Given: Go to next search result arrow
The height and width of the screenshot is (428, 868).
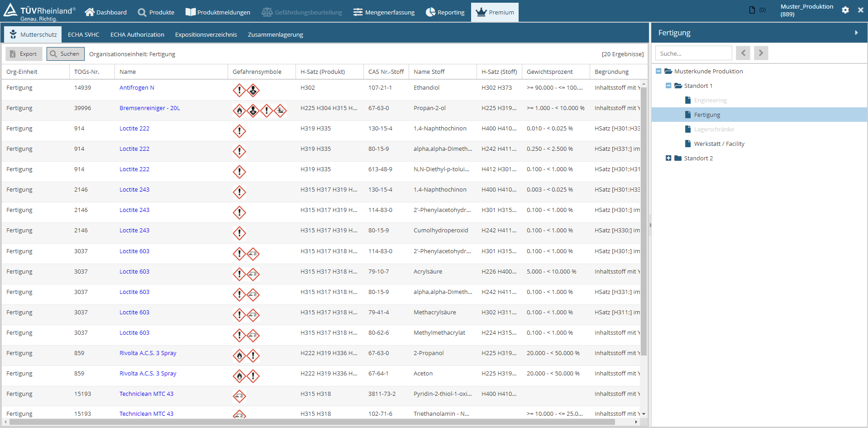Looking at the screenshot, I should click(761, 53).
